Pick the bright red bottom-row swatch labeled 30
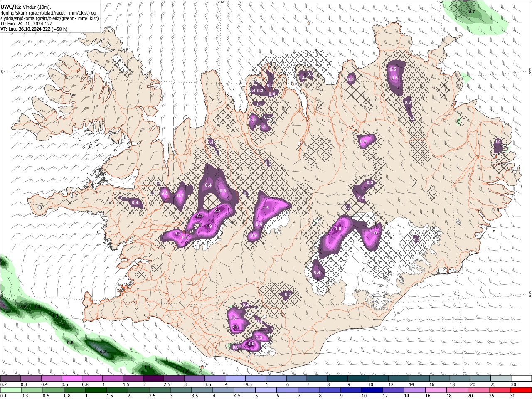532x399 pixels. pyautogui.click(x=521, y=390)
